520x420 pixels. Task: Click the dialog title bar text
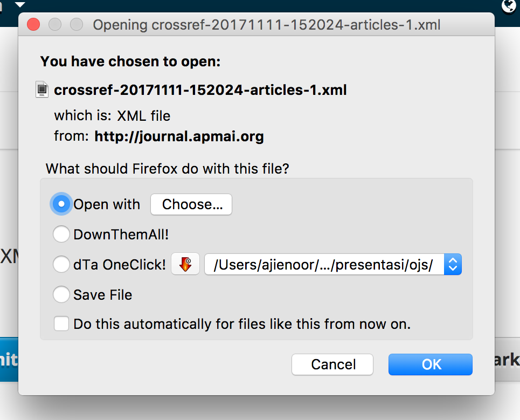267,25
